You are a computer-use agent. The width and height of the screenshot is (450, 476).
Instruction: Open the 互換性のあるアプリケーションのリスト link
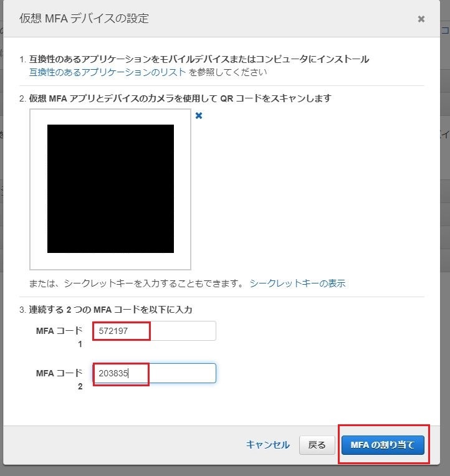point(107,72)
